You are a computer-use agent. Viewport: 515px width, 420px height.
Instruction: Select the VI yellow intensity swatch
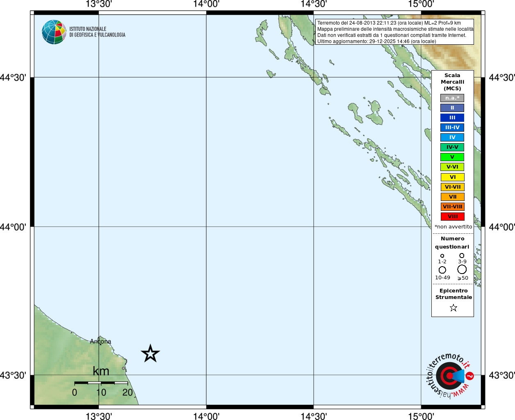tap(452, 177)
